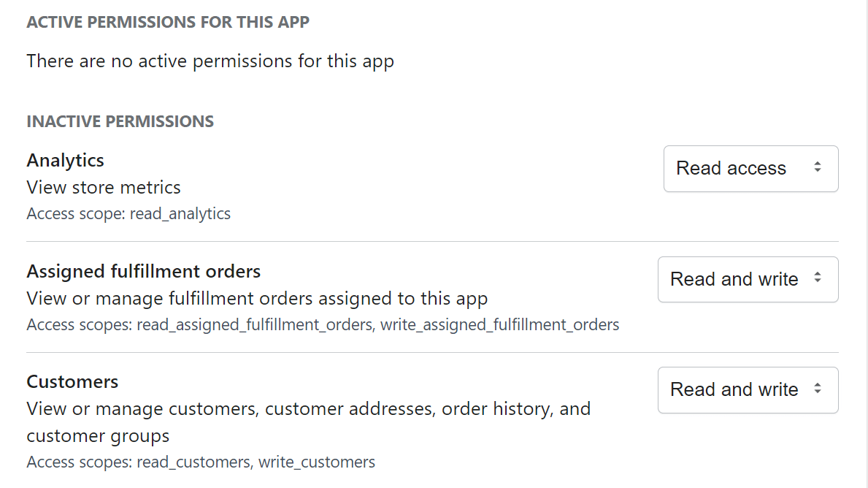Viewport: 868px width, 488px height.
Task: Click the 'View store metrics' description
Action: (x=104, y=188)
